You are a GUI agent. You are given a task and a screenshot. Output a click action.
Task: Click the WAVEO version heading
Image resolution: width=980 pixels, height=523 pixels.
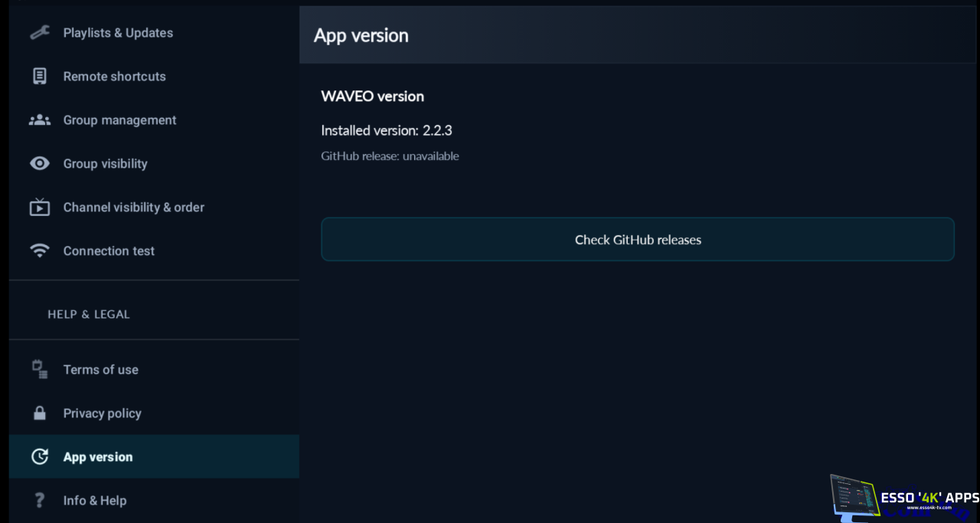coord(372,96)
